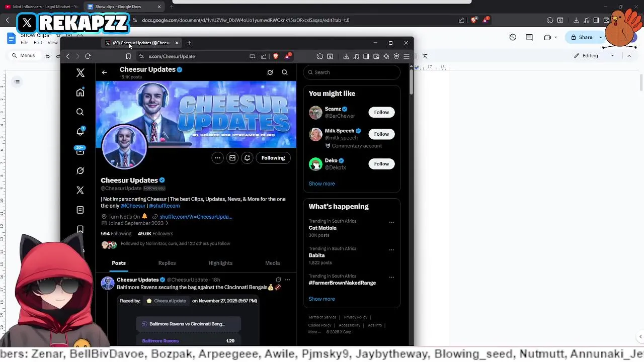The height and width of the screenshot is (362, 644).
Task: Switch to the Highlights tab
Action: [220, 263]
